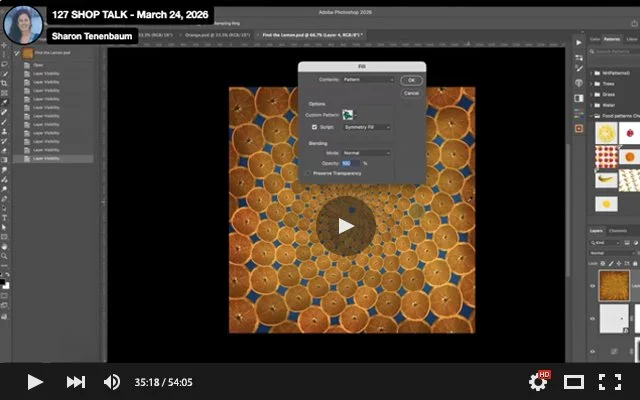The height and width of the screenshot is (400, 640).
Task: Select the Rectangle shape tool
Action: [x=4, y=237]
